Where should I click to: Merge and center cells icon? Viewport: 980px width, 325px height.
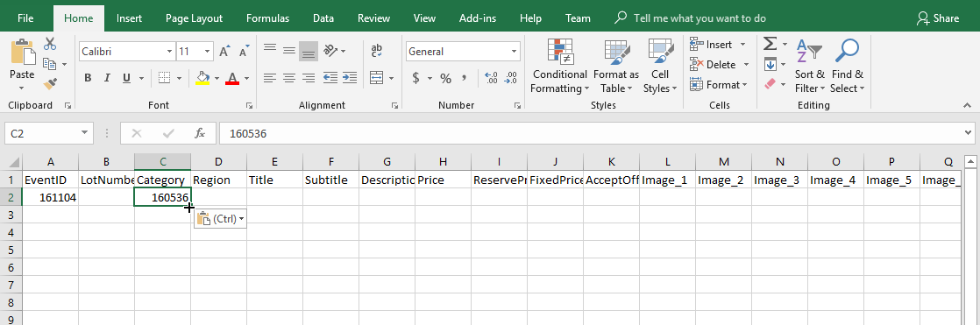coord(376,78)
